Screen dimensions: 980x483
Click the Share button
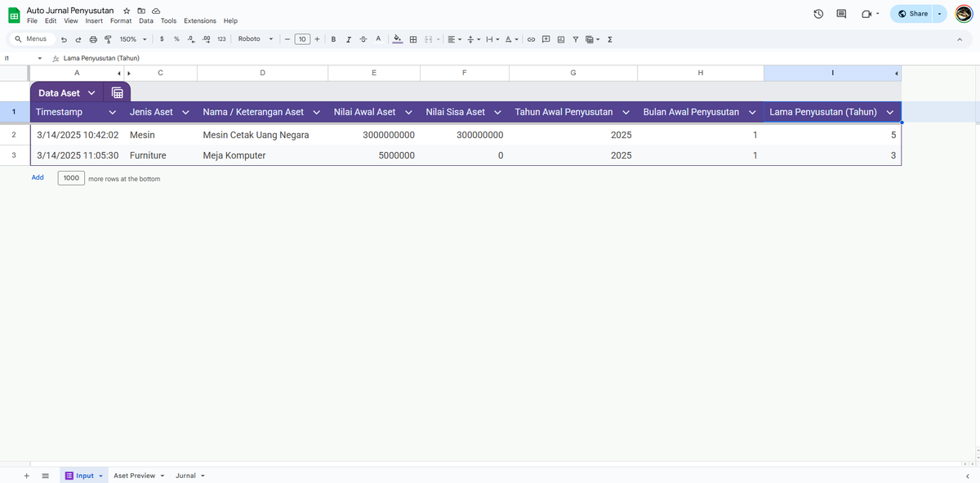(912, 14)
